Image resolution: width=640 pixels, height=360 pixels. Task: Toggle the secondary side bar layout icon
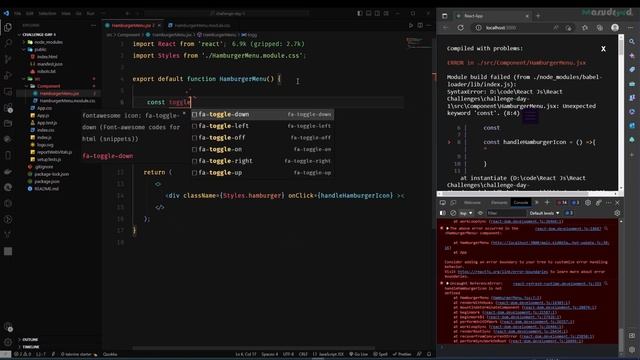[377, 13]
